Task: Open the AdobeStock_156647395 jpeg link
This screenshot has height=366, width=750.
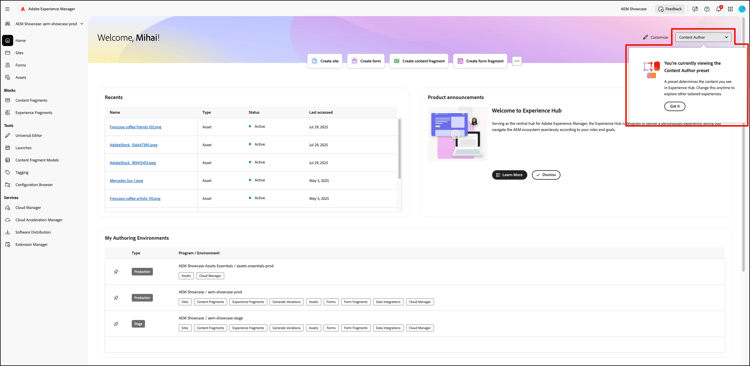Action: [x=132, y=144]
